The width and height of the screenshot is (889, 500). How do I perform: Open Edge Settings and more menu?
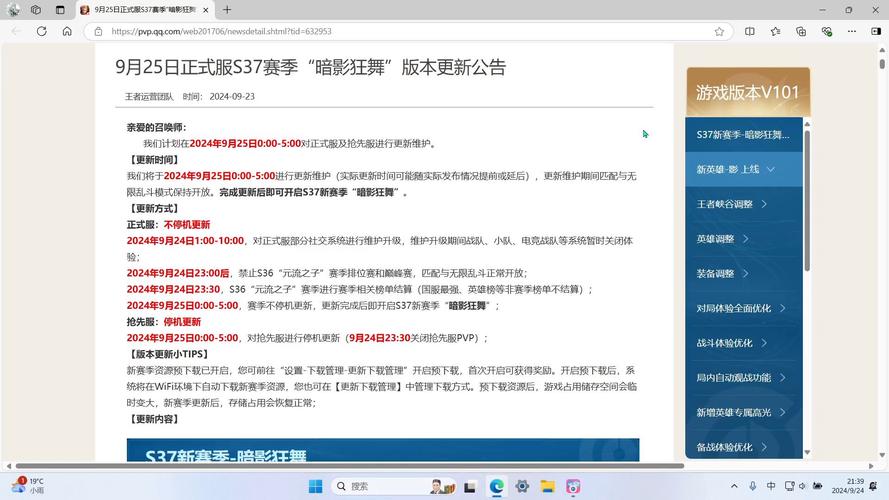coord(852,31)
